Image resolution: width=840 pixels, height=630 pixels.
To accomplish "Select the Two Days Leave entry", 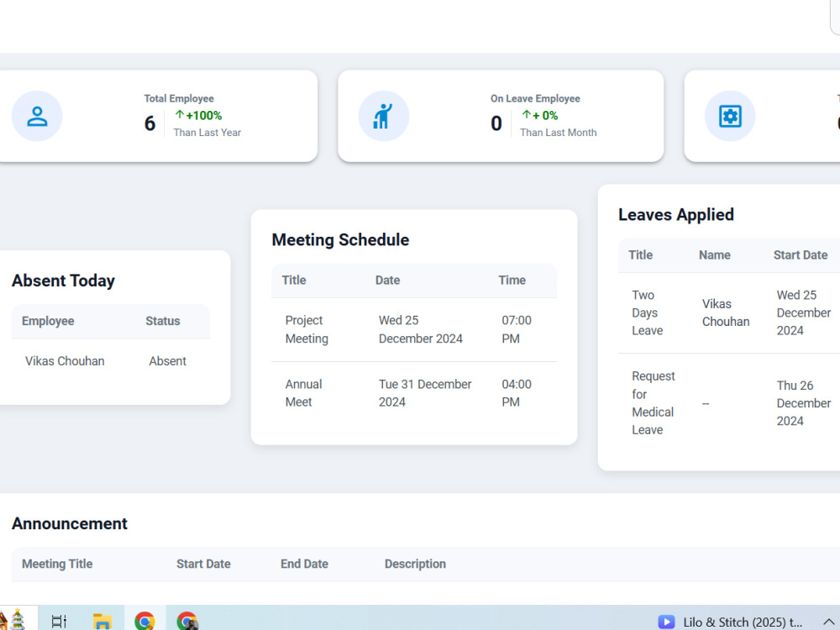I will click(x=647, y=312).
